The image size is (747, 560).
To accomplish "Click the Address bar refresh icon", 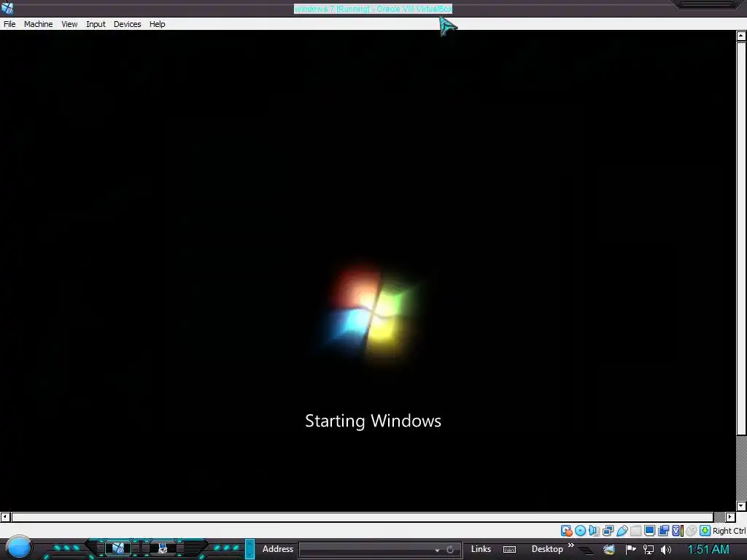I will tap(450, 550).
